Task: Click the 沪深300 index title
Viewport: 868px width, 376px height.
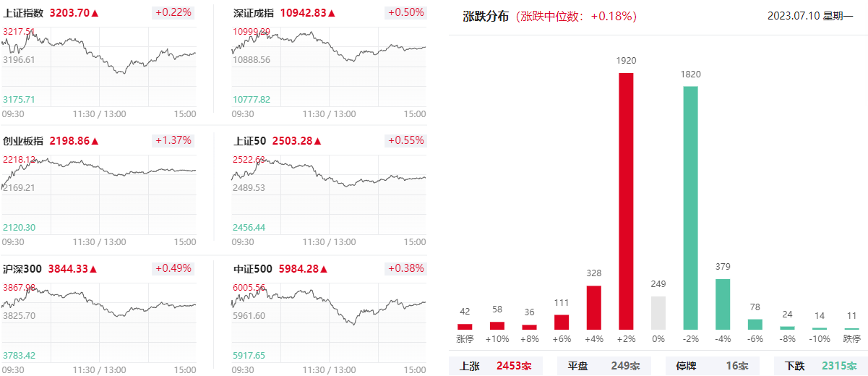Action: point(22,269)
